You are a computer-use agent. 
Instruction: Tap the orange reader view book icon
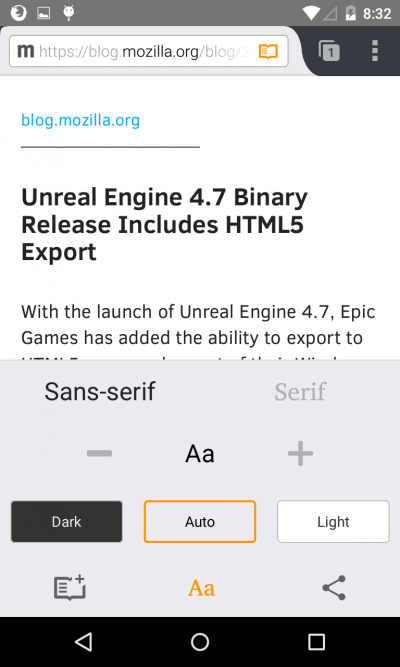pyautogui.click(x=268, y=51)
